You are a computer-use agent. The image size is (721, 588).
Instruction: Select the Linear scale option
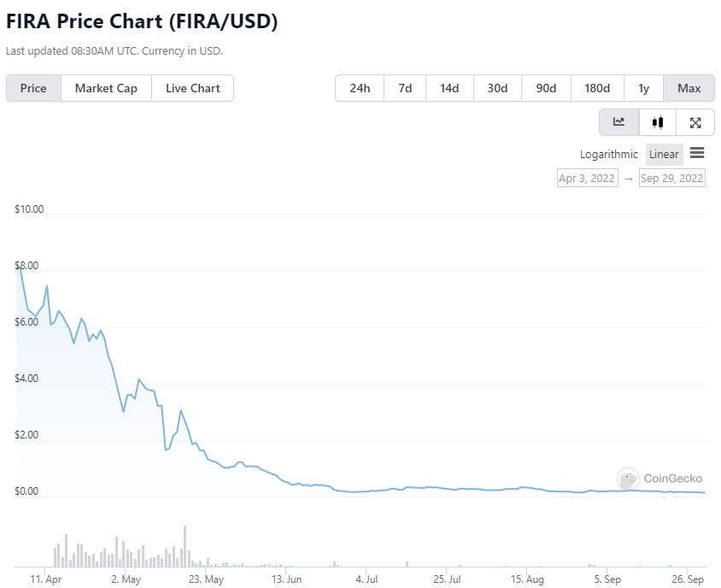point(664,154)
